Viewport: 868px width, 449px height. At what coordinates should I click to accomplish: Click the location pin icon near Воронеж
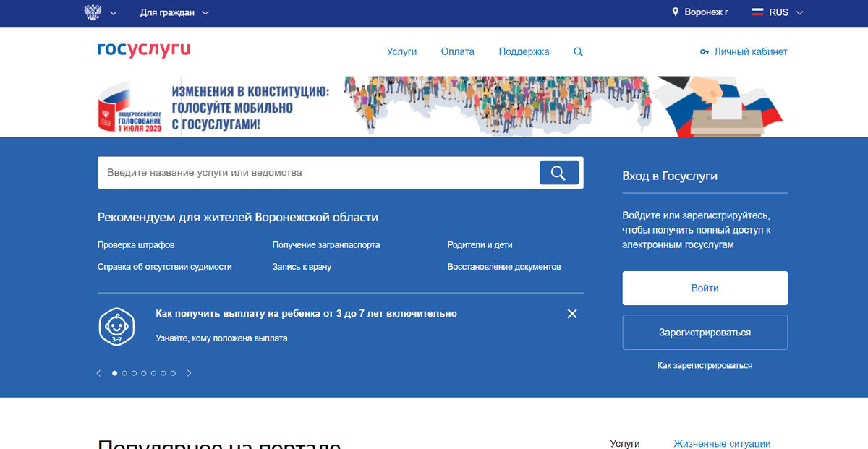point(676,12)
